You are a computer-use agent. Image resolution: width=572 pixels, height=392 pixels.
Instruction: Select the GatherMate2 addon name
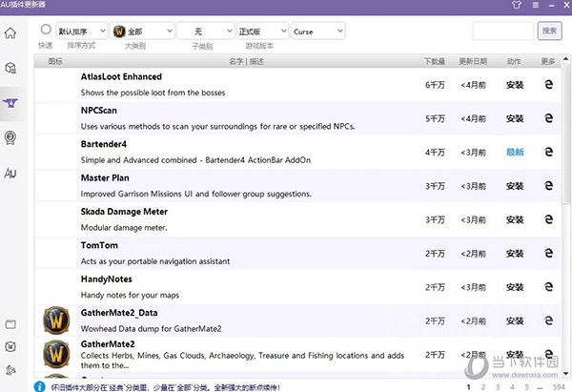(108, 344)
